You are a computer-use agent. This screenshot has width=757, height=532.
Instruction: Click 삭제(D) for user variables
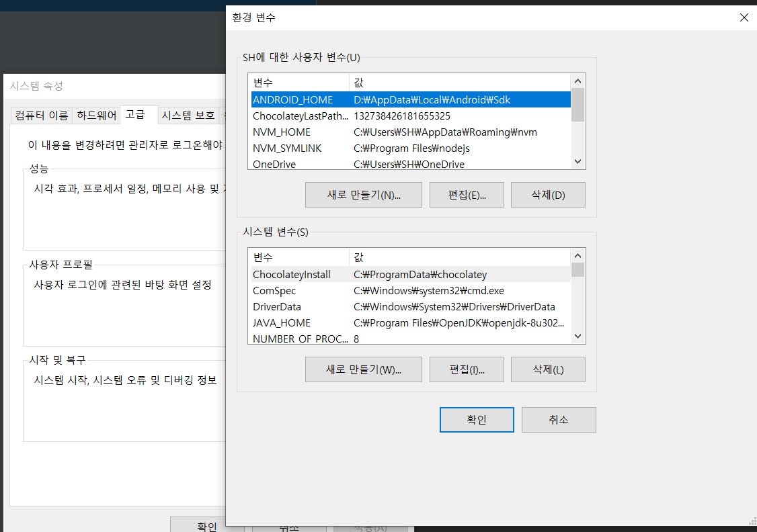coord(548,195)
